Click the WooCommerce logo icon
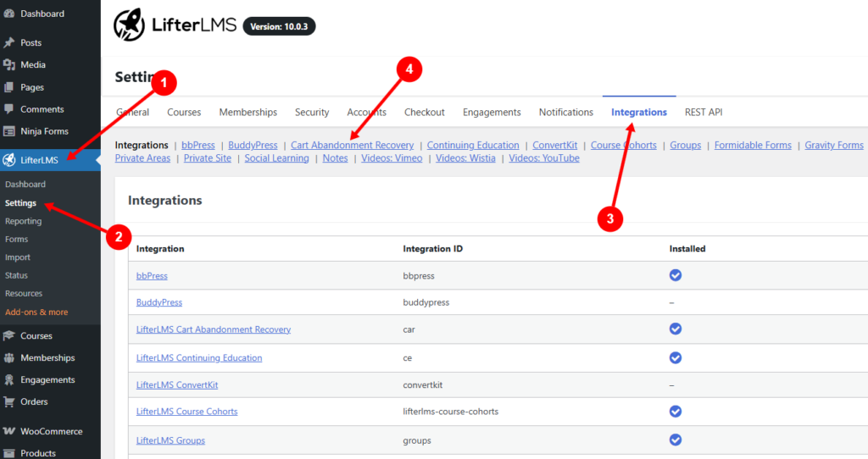The height and width of the screenshot is (459, 868). tap(8, 431)
